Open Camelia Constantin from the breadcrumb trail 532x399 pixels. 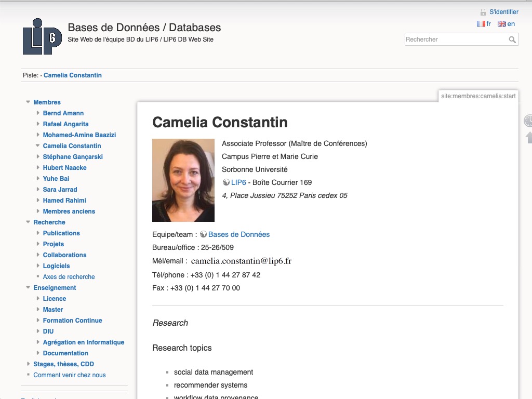point(73,75)
